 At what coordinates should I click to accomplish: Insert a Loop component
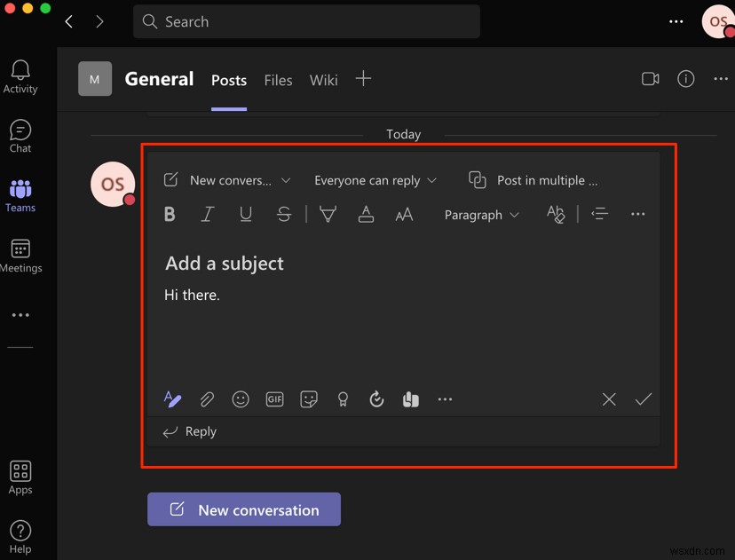[x=410, y=399]
